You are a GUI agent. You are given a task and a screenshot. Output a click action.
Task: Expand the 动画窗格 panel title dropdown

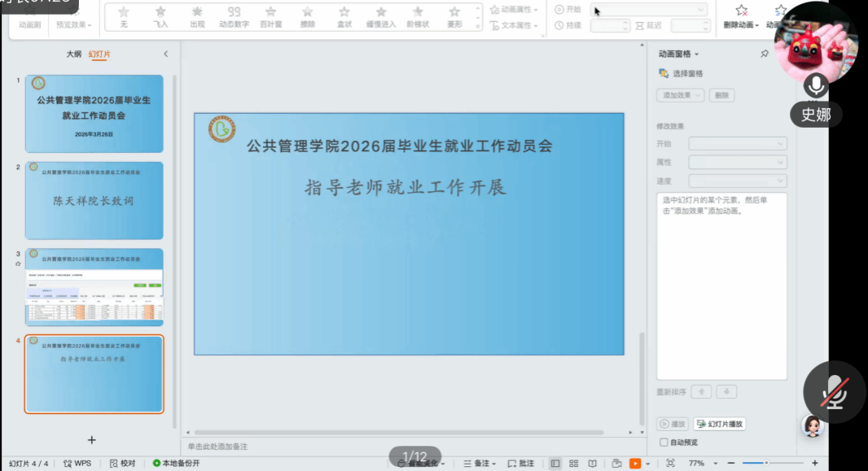pyautogui.click(x=679, y=54)
